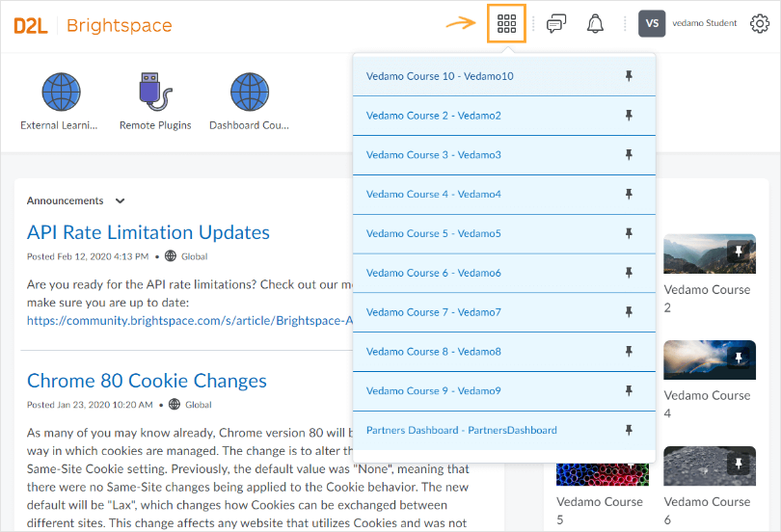Click Posted Jan 23, 2020 10:20 AM text
Viewport: 781px width, 532px height.
[90, 405]
